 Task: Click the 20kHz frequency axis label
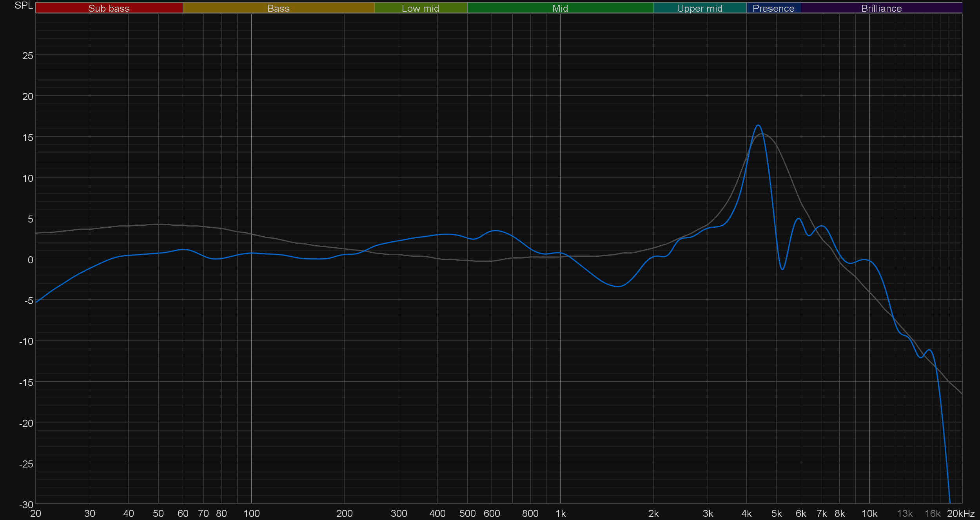click(960, 513)
